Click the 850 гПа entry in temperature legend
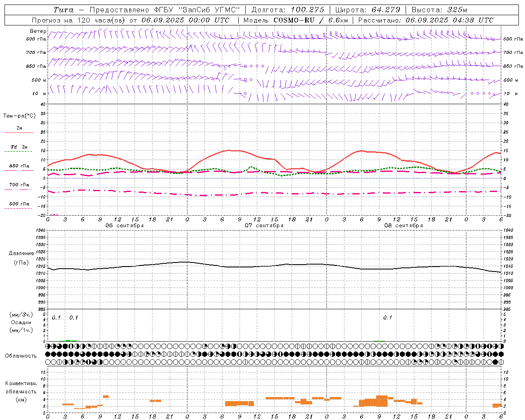 19,166
